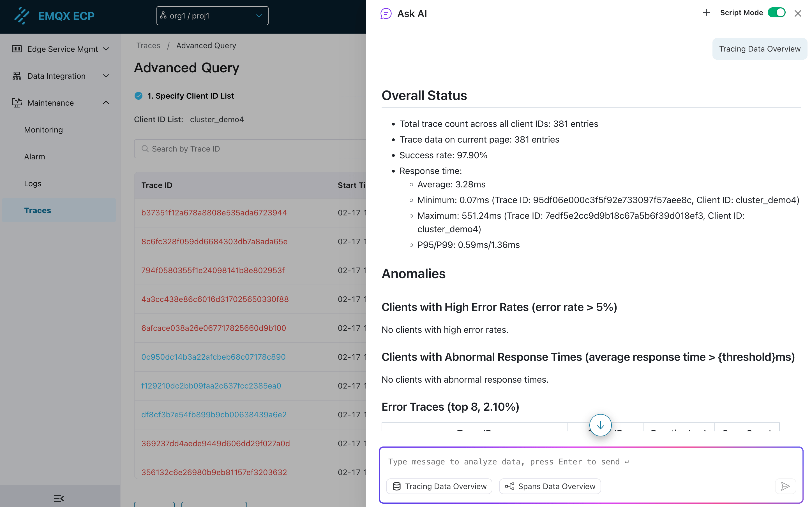Disable the Script Mode toggle
812x507 pixels.
point(777,12)
